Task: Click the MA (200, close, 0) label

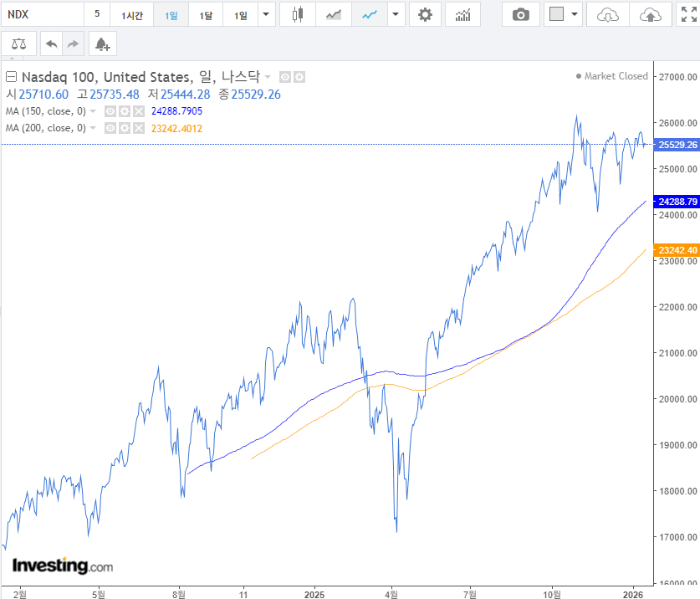Action: click(x=45, y=128)
